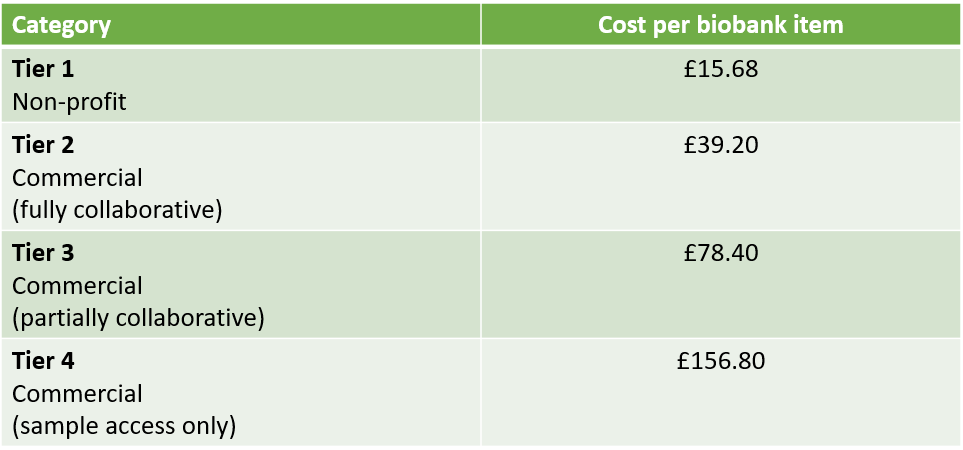The height and width of the screenshot is (450, 963).
Task: Click the bold 'Tier 4' label
Action: pyautogui.click(x=43, y=361)
